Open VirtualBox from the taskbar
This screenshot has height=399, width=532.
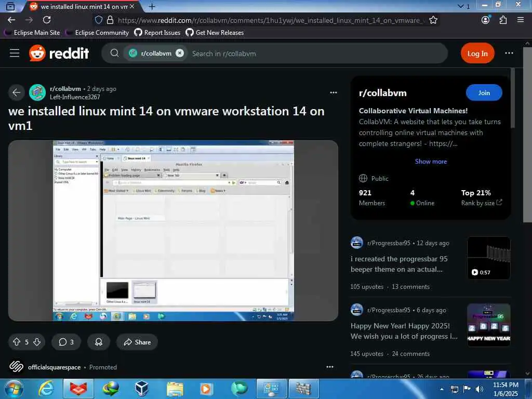pyautogui.click(x=141, y=389)
